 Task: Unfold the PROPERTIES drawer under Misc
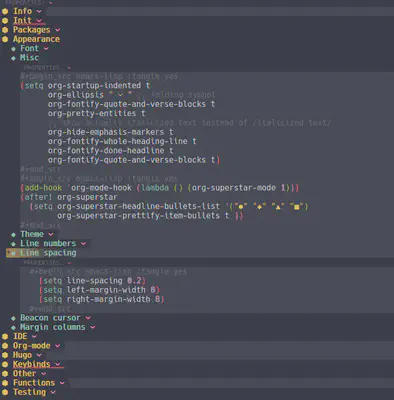(x=69, y=68)
